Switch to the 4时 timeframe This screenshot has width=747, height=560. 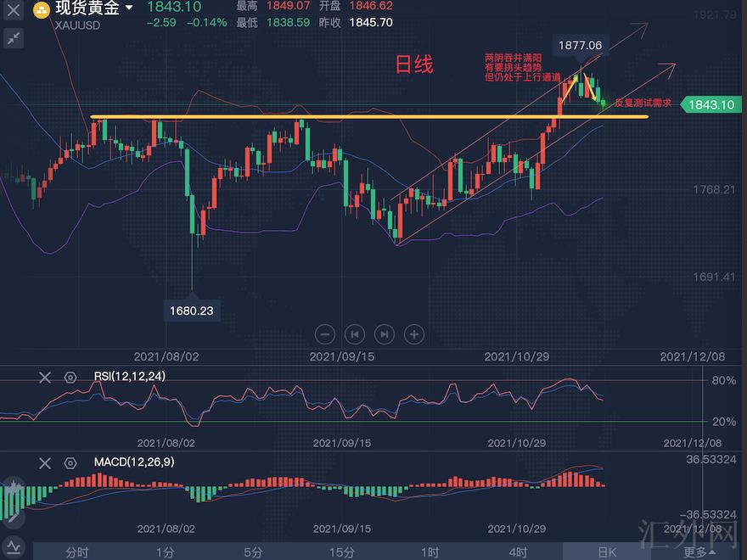click(518, 552)
